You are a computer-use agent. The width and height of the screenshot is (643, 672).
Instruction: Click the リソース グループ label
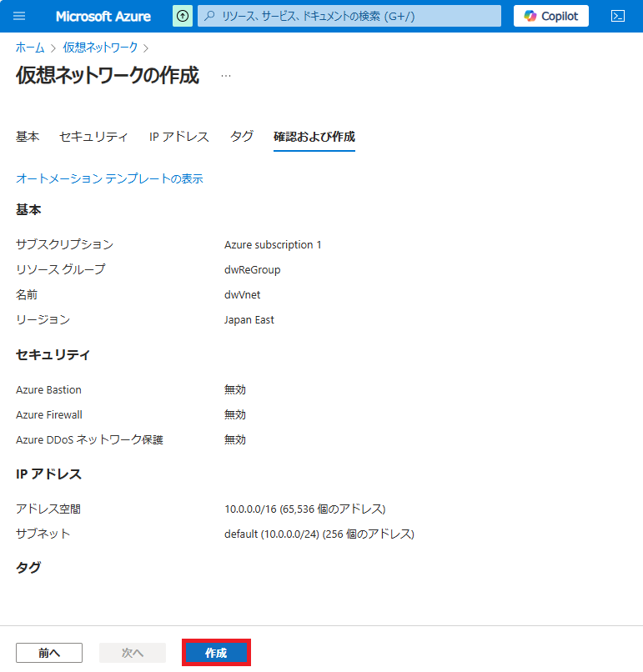[x=60, y=269]
